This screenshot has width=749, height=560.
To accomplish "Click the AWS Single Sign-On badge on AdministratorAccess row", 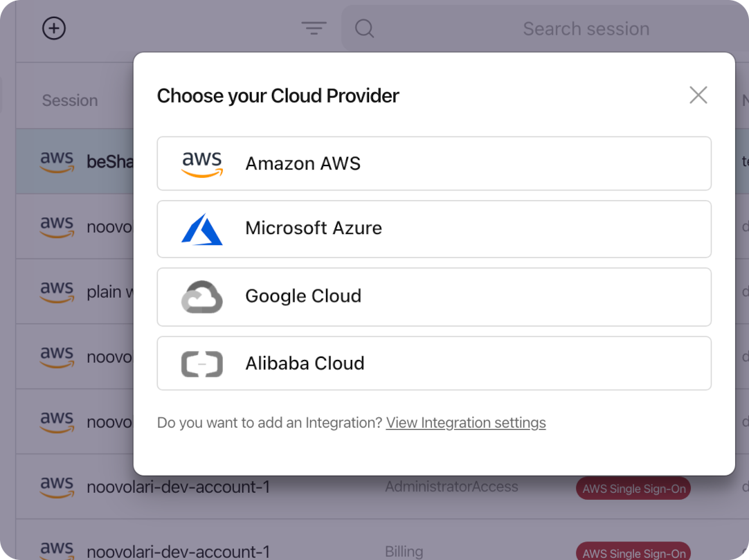I will pyautogui.click(x=633, y=488).
